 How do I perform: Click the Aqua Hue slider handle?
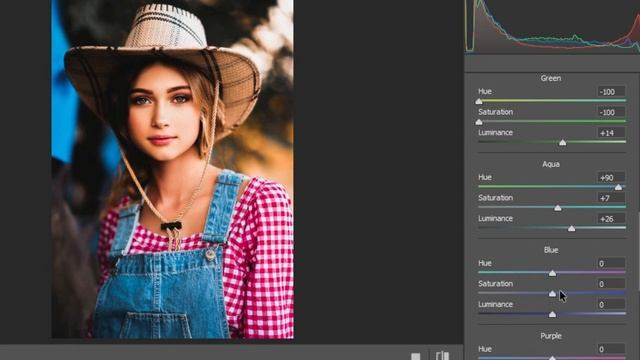[x=618, y=187]
